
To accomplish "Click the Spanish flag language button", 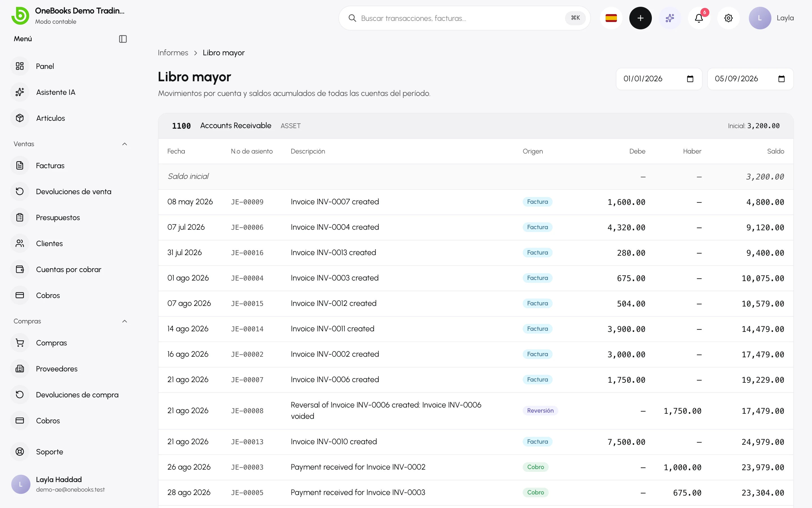I will [x=611, y=18].
